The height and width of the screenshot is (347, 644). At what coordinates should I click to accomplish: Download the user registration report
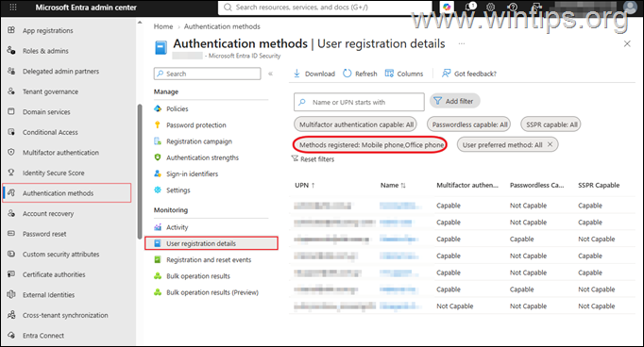click(x=314, y=74)
